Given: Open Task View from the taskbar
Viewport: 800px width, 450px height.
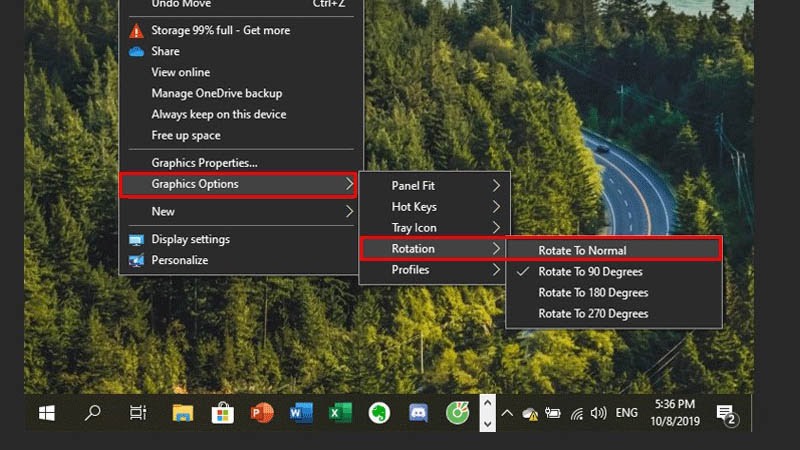Looking at the screenshot, I should coord(138,412).
